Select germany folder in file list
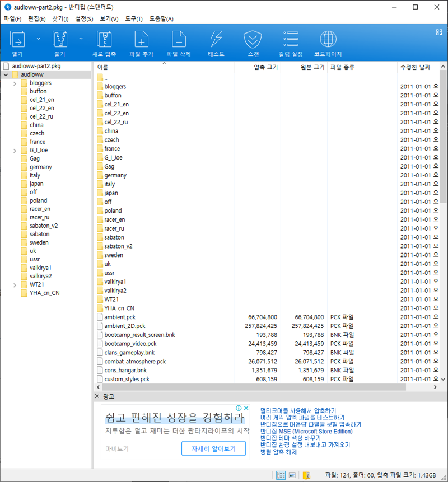Image resolution: width=448 pixels, height=482 pixels. 115,175
